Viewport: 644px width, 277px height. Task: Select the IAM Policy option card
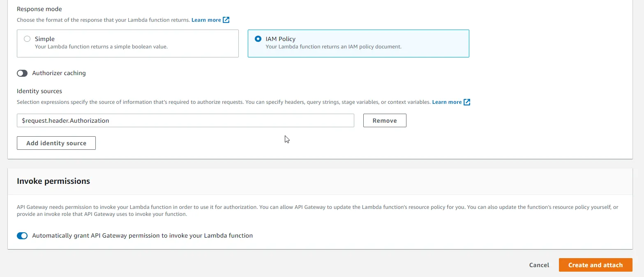click(x=358, y=43)
